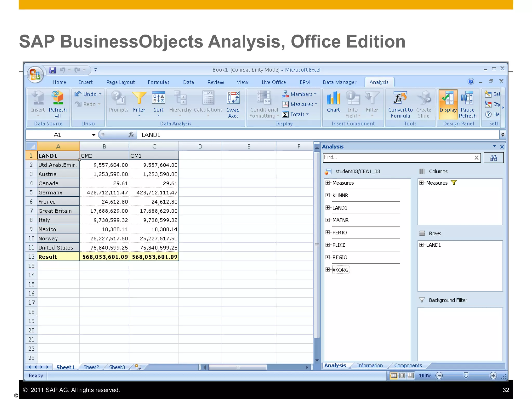
Task: Click the Filter funnel in Data Analysis
Action: coord(139,98)
